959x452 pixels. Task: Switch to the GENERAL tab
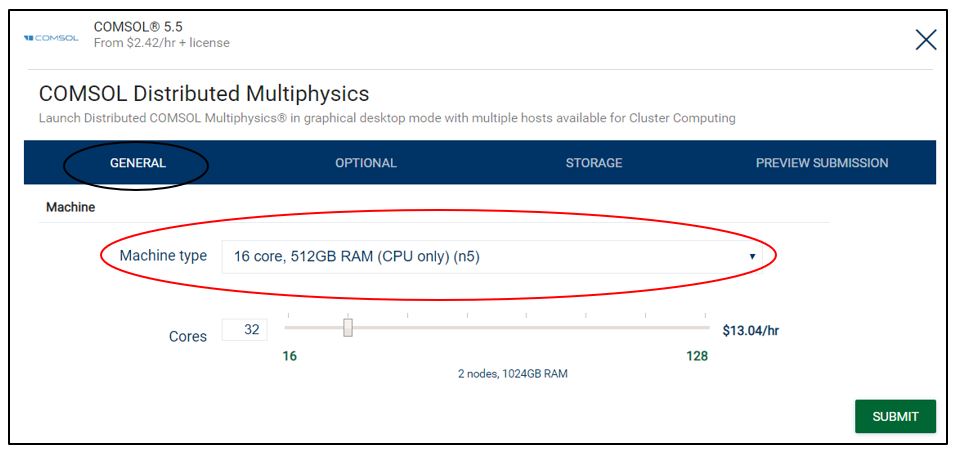(x=138, y=163)
